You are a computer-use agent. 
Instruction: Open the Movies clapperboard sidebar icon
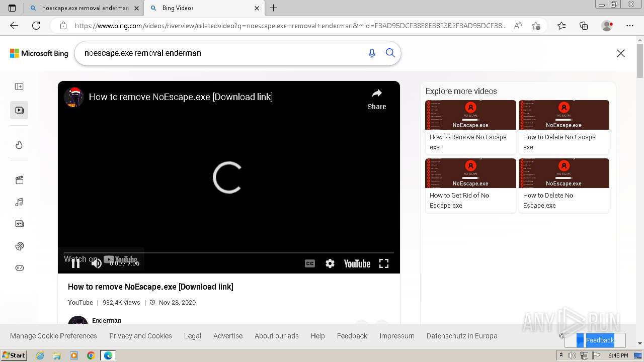coord(19,180)
